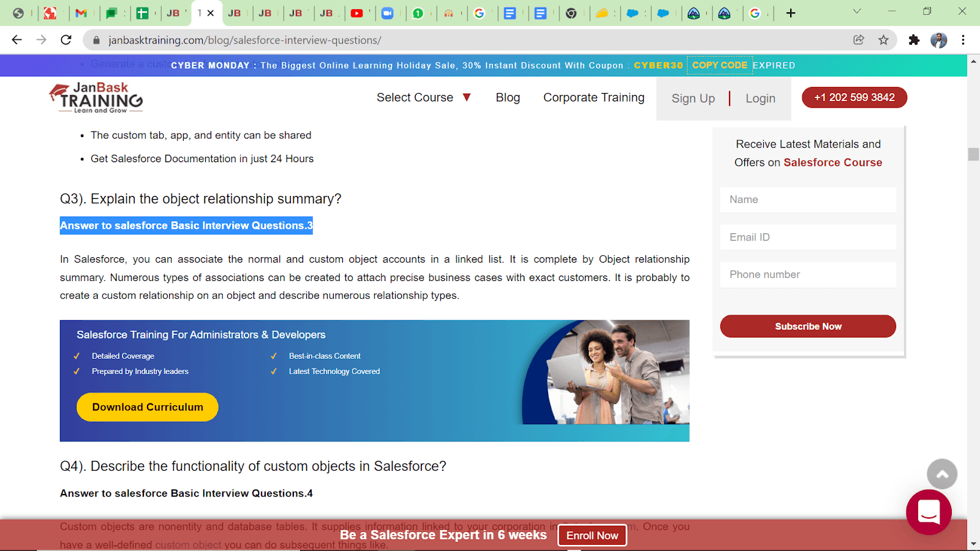Viewport: 980px width, 551px height.
Task: Open Chrome profile avatar
Action: [x=938, y=40]
